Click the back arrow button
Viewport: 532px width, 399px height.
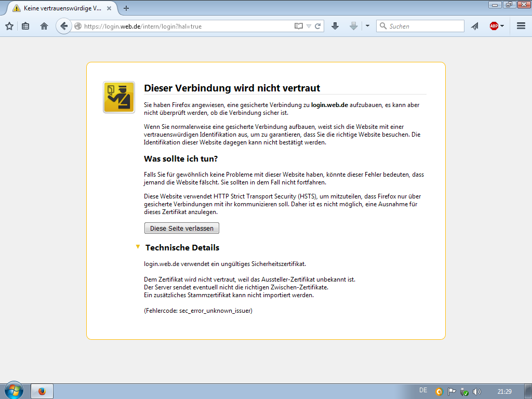point(64,26)
